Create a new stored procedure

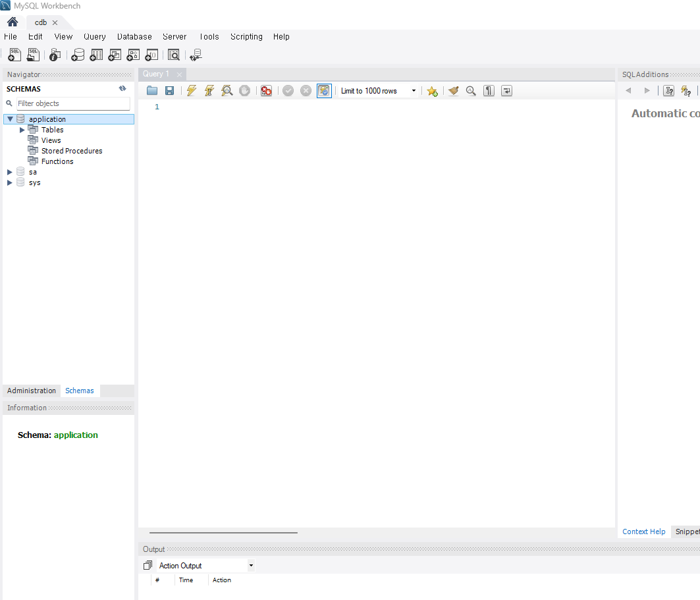pyautogui.click(x=133, y=55)
